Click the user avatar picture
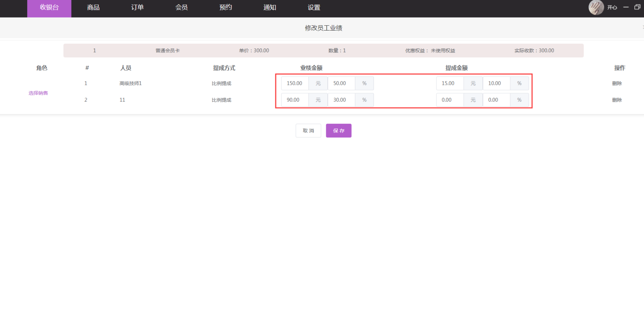Viewport: 644px width, 311px height. pos(596,7)
